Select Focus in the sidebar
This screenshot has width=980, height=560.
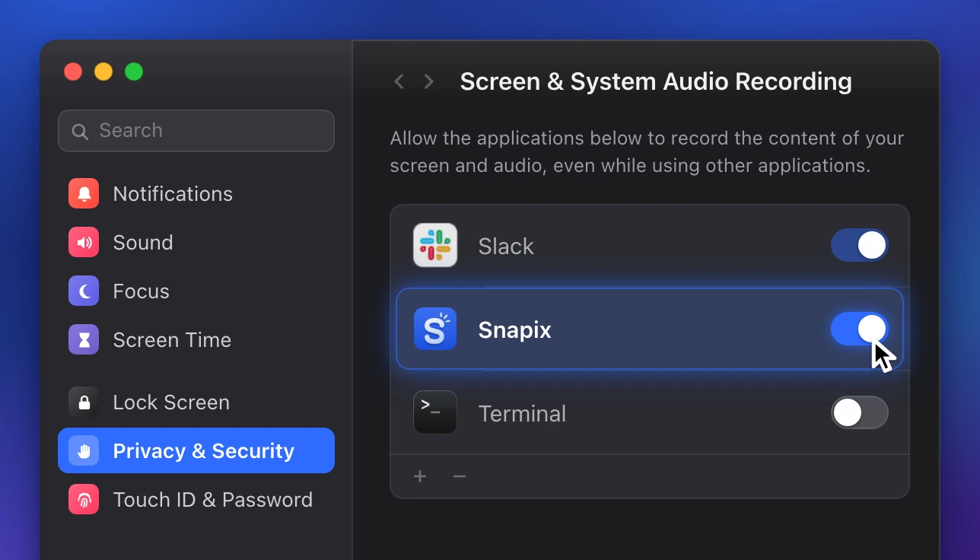(196, 291)
